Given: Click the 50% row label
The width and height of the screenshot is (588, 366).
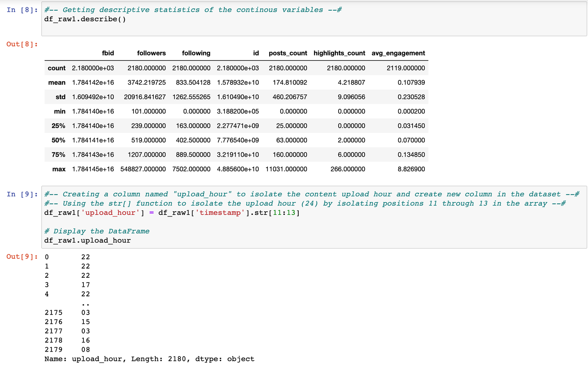Looking at the screenshot, I should (58, 140).
